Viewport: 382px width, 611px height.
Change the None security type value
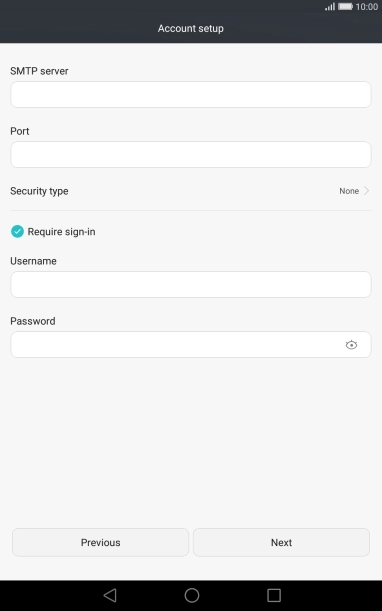tap(349, 191)
